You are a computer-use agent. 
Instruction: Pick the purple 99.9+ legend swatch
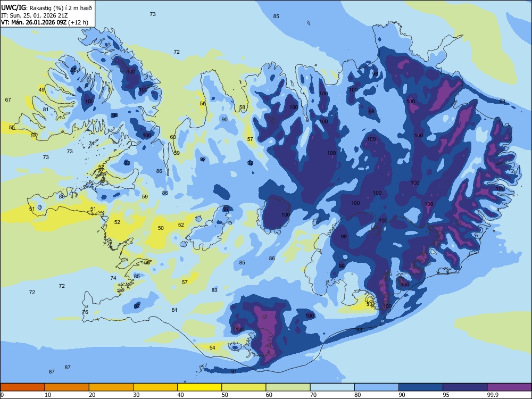[x=509, y=387]
